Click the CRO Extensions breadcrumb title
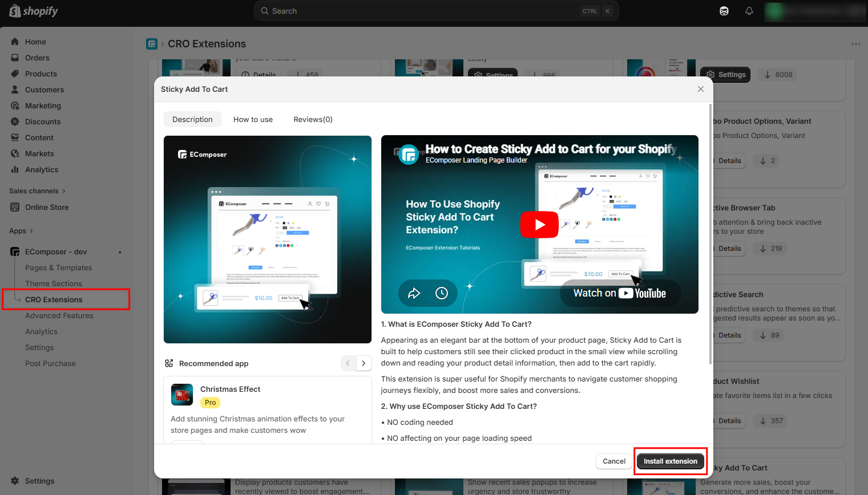 point(207,44)
